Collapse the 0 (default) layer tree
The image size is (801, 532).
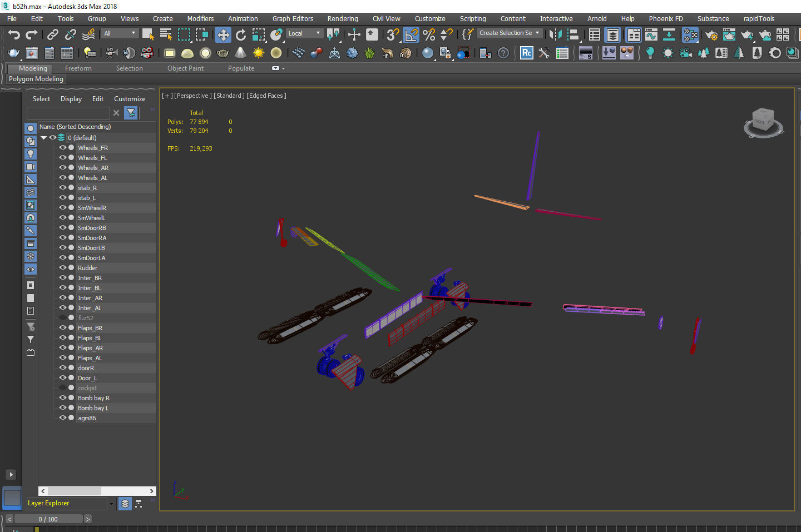43,138
